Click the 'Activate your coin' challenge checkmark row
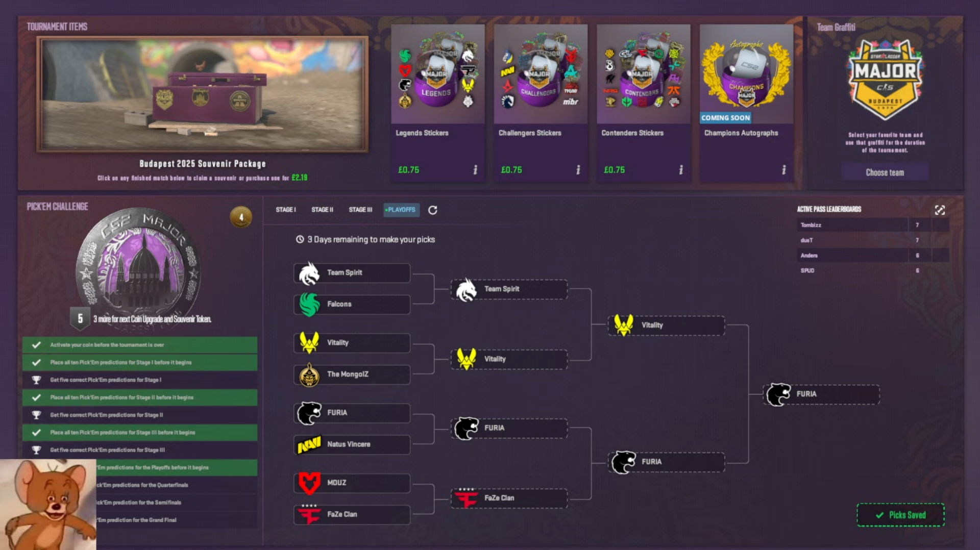The width and height of the screenshot is (980, 550). point(140,345)
